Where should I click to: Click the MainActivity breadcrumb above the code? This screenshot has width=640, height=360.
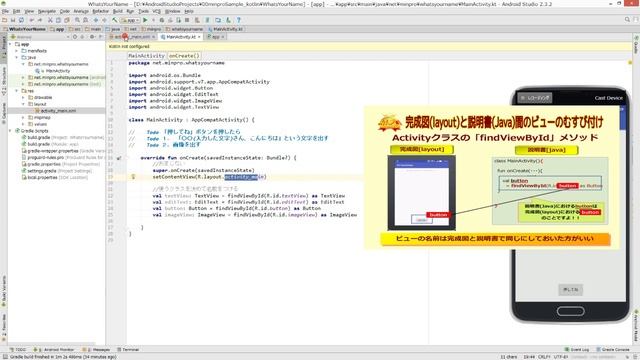click(x=146, y=56)
